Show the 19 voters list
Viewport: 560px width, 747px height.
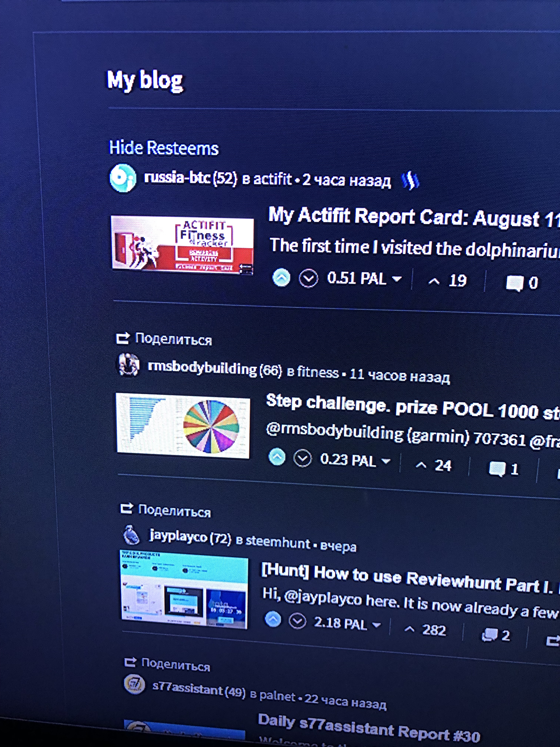tap(448, 281)
